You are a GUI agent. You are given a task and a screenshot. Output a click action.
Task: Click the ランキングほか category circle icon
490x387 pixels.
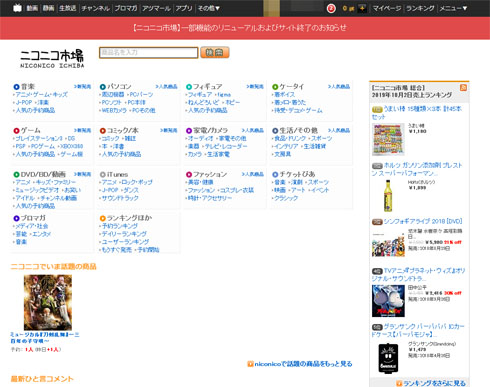click(x=103, y=218)
